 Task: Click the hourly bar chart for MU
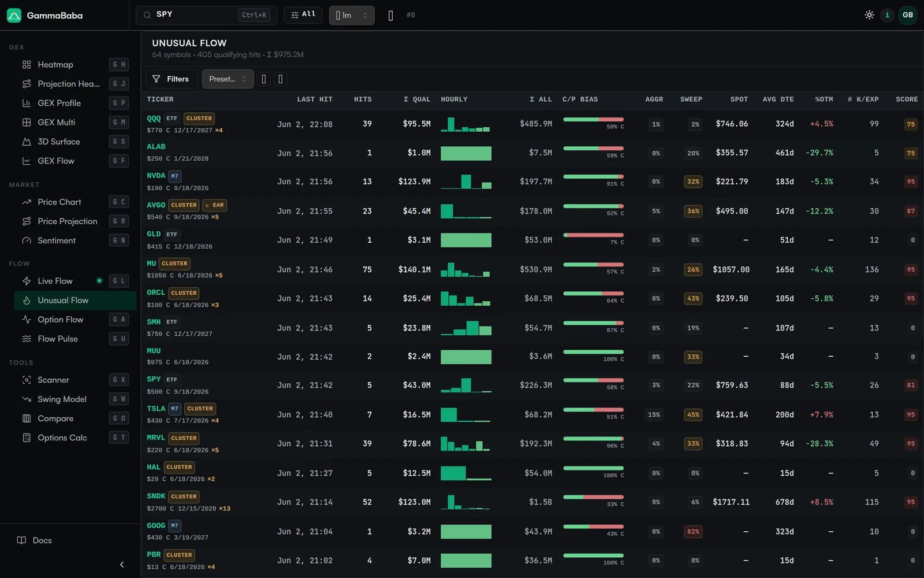pos(466,269)
